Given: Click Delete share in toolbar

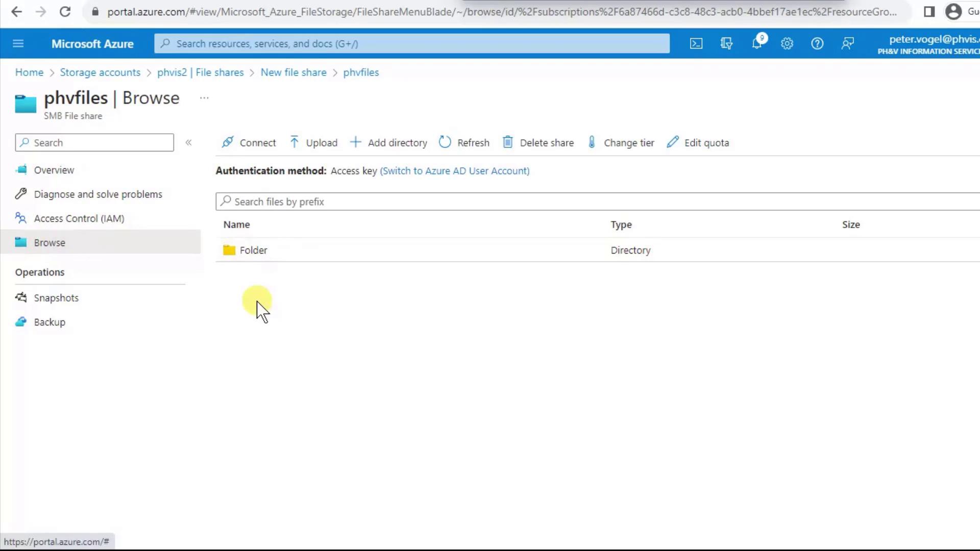Looking at the screenshot, I should coord(538,143).
